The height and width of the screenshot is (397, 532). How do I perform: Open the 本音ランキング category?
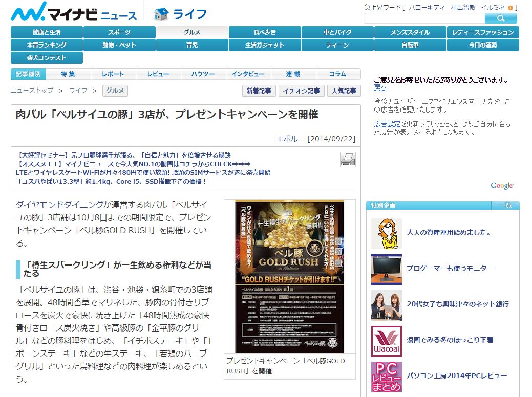[x=47, y=45]
